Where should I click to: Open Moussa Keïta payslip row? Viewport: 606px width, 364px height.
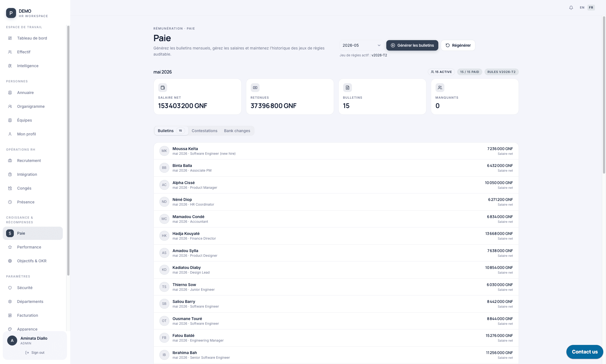(x=336, y=151)
